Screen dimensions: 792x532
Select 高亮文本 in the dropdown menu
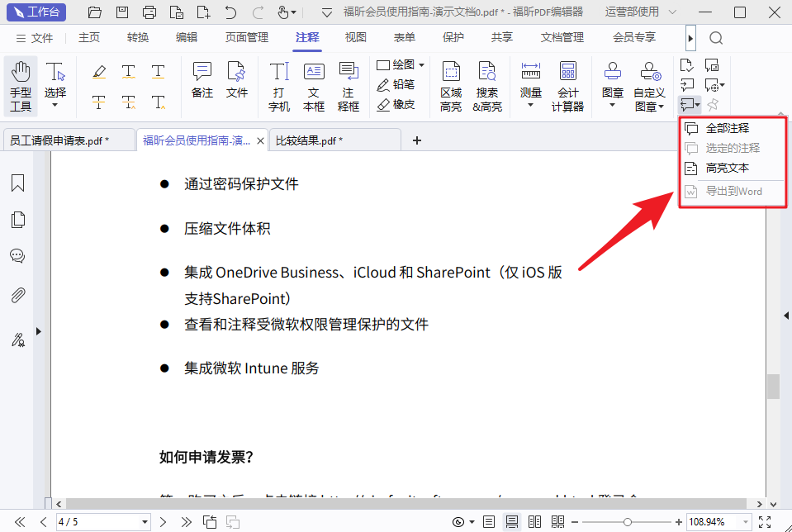click(727, 168)
